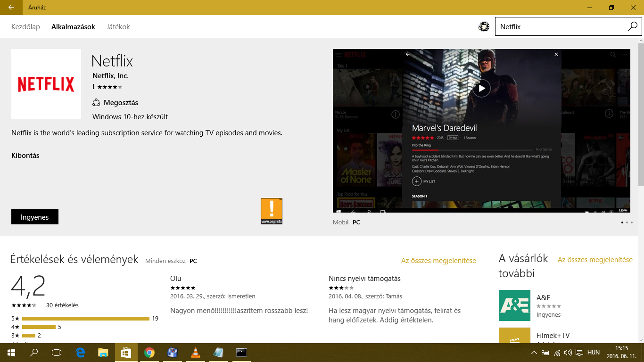Screen dimensions: 644x362
Task: Select the Alkalmazások tab
Action: pos(73,27)
